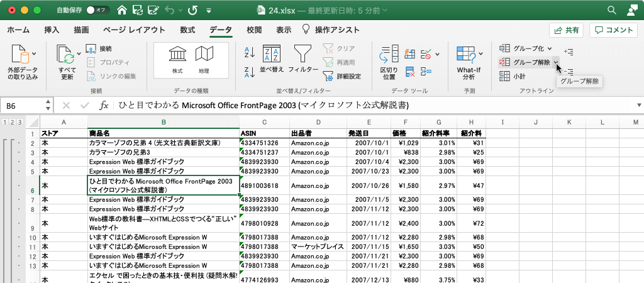Click the fx insert function icon
Viewport: 644px width, 283px height.
(x=104, y=106)
